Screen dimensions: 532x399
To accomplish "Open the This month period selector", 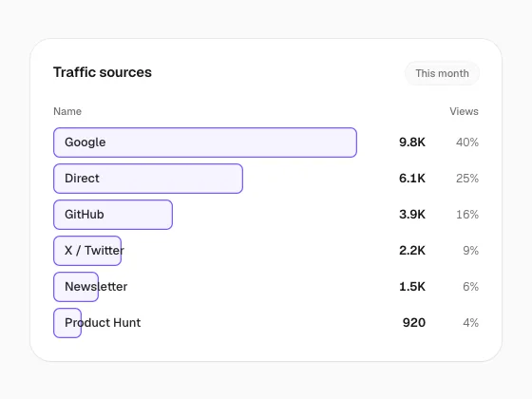I will (x=442, y=73).
